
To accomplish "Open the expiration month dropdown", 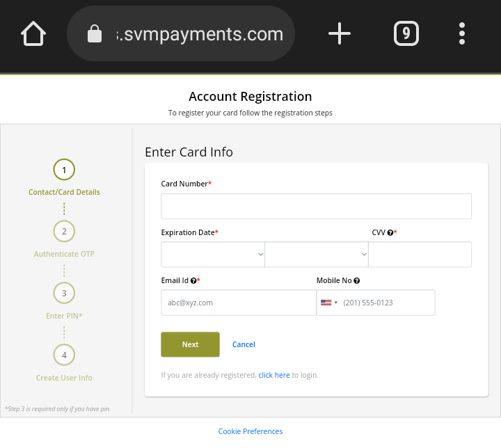I will point(213,255).
